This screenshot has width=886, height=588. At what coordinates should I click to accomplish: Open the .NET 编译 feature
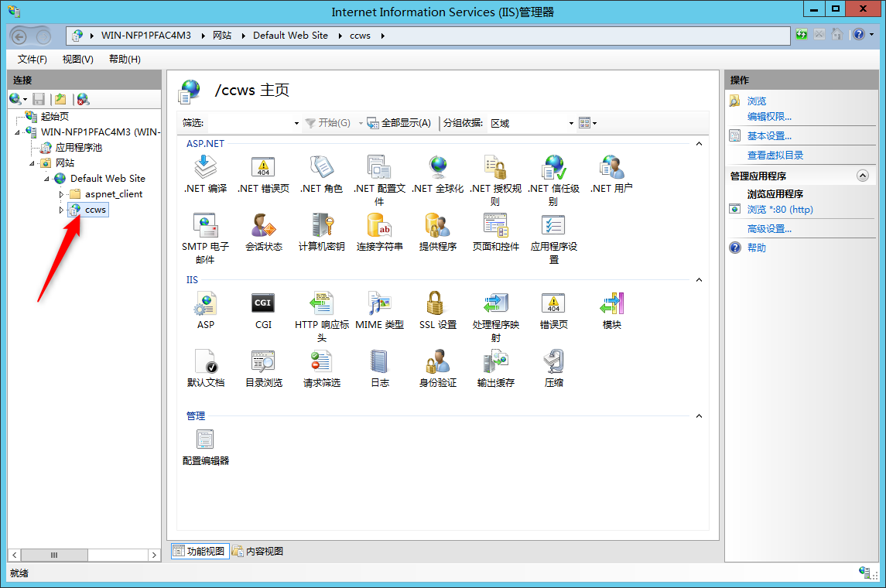coord(205,175)
